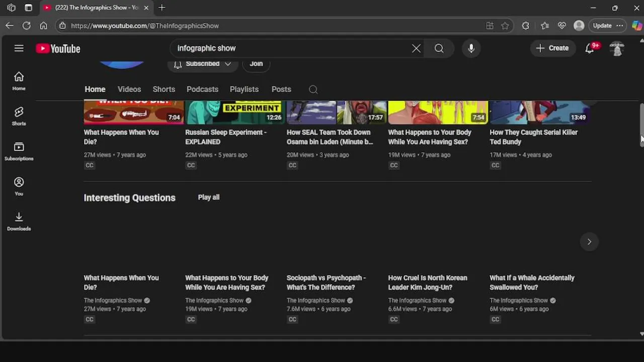Open channel link under Sociopath vs Psychopath

click(x=316, y=301)
